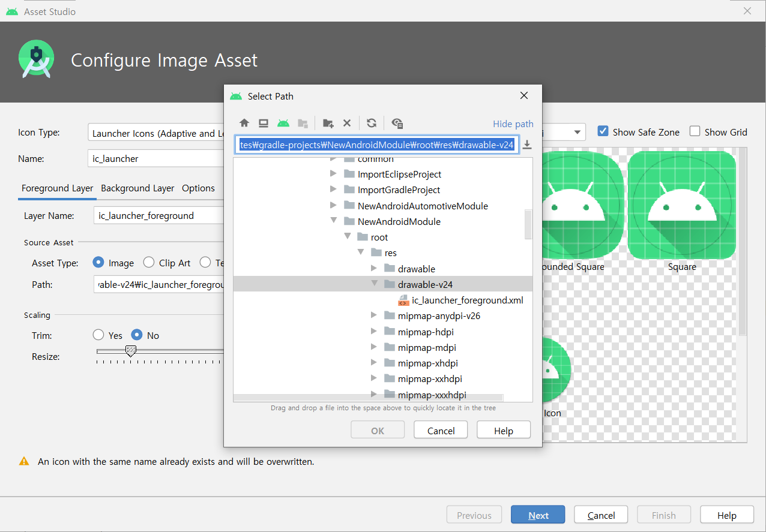766x532 pixels.
Task: Expand the NewAndroidAutomotiveModule folder
Action: click(334, 206)
